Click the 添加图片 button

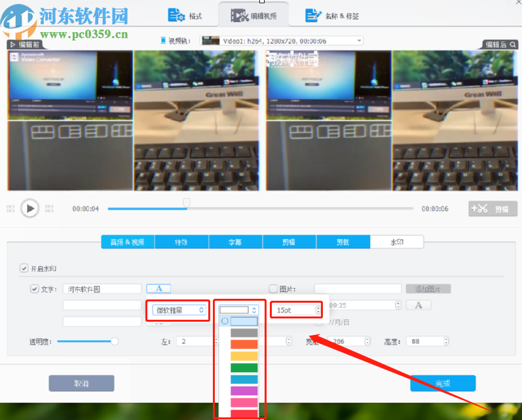(428, 289)
